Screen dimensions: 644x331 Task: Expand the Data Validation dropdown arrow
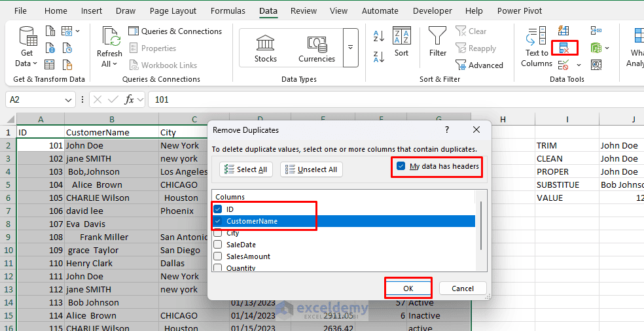pyautogui.click(x=579, y=65)
